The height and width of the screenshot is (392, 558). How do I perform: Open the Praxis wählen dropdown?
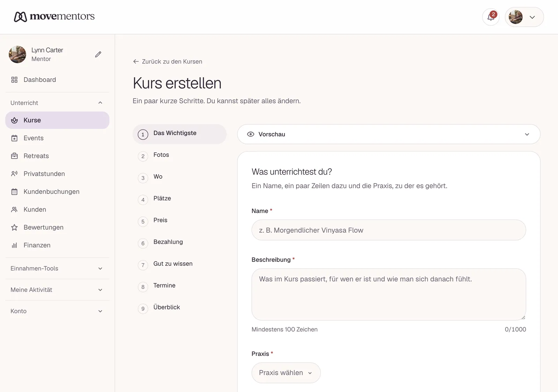point(286,373)
